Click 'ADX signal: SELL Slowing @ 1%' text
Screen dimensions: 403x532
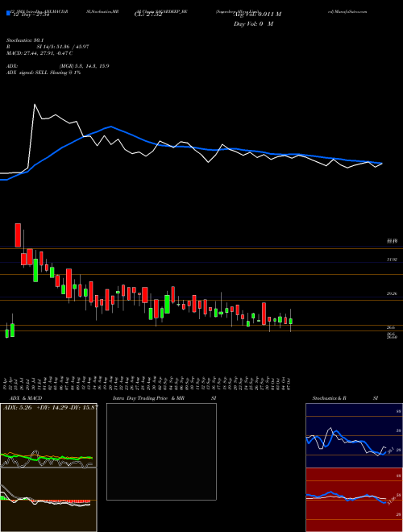point(44,73)
